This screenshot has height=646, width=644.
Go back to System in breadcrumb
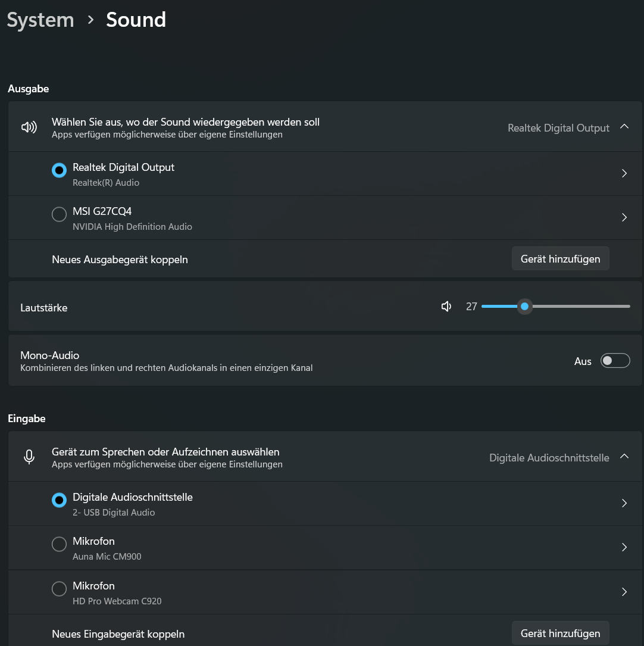pyautogui.click(x=40, y=20)
